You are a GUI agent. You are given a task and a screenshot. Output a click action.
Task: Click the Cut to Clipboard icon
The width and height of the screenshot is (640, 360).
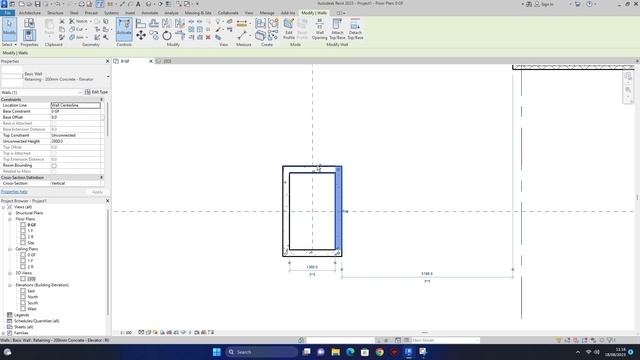tap(62, 21)
